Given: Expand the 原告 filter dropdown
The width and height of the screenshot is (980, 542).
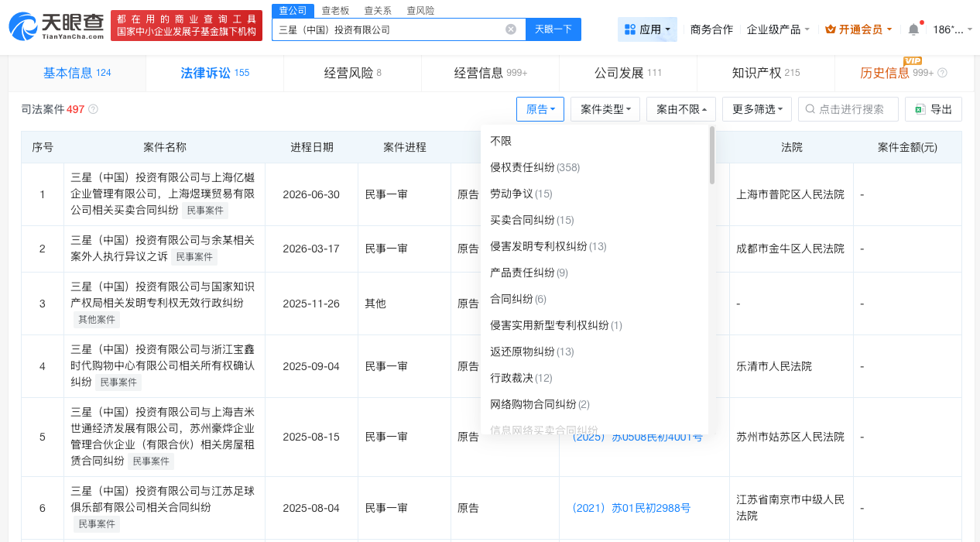Looking at the screenshot, I should tap(540, 109).
